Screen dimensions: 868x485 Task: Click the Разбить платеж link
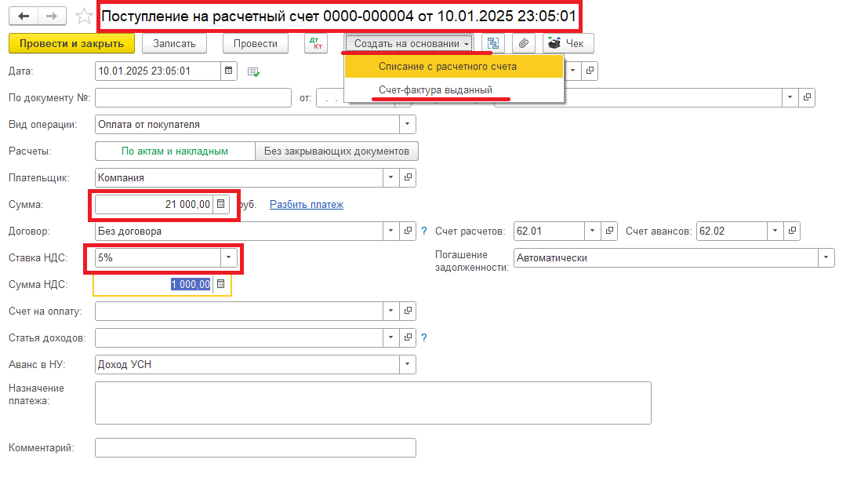point(306,205)
